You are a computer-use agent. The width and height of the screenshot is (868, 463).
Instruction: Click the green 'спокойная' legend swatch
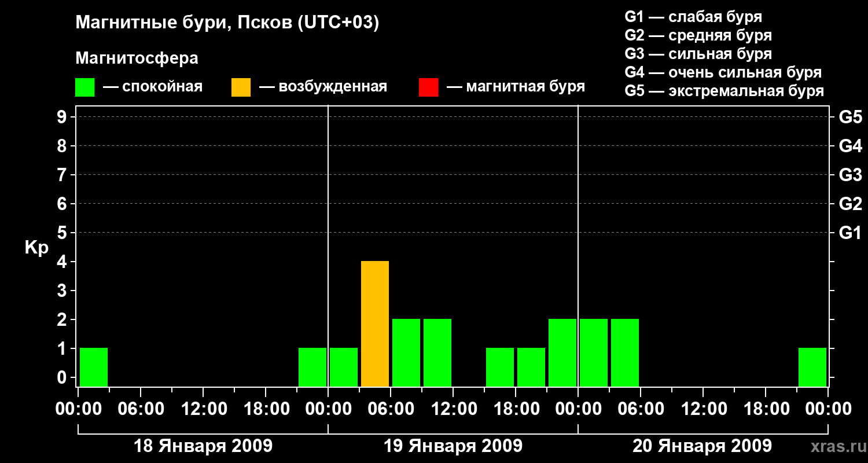click(84, 87)
